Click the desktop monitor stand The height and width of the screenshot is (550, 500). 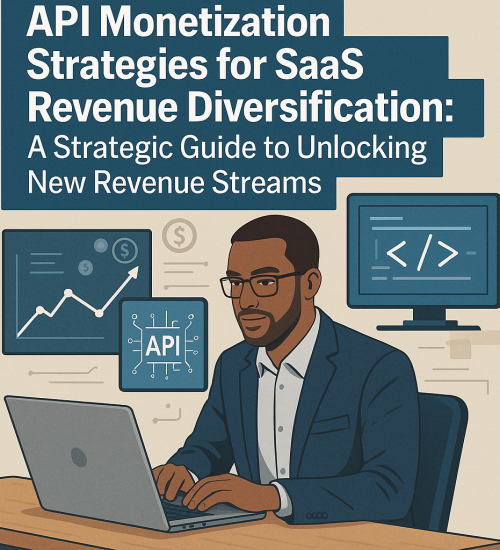[x=428, y=320]
